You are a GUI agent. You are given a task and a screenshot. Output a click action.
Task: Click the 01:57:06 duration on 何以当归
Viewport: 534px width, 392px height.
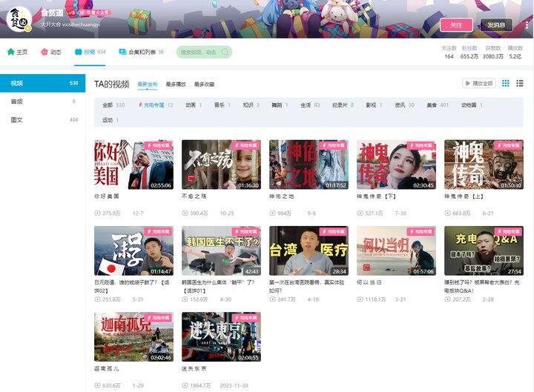pyautogui.click(x=423, y=271)
